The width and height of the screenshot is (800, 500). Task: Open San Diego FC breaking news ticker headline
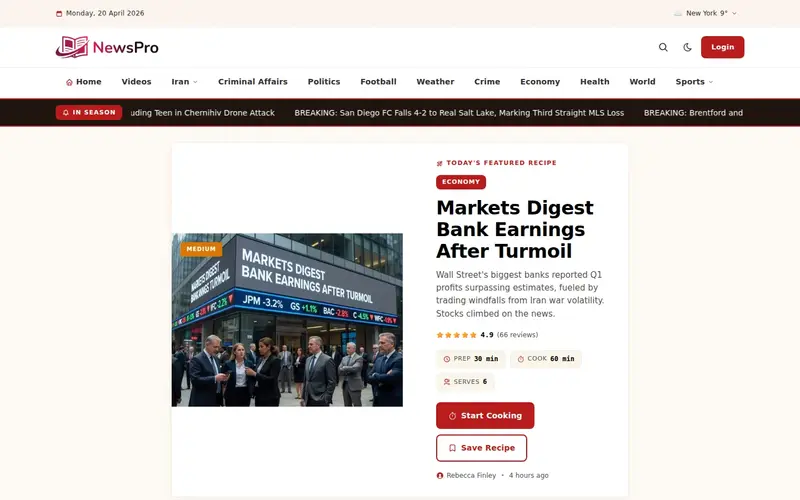tap(459, 113)
